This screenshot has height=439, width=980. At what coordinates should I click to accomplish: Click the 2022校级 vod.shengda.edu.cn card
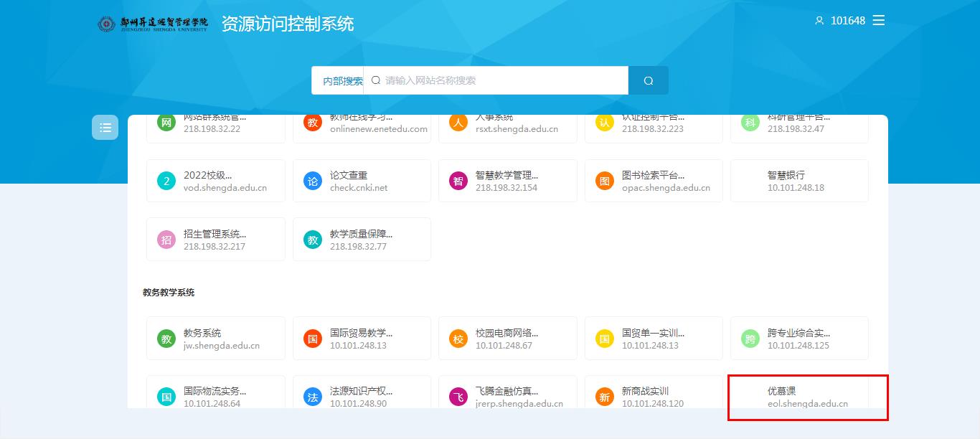point(216,181)
